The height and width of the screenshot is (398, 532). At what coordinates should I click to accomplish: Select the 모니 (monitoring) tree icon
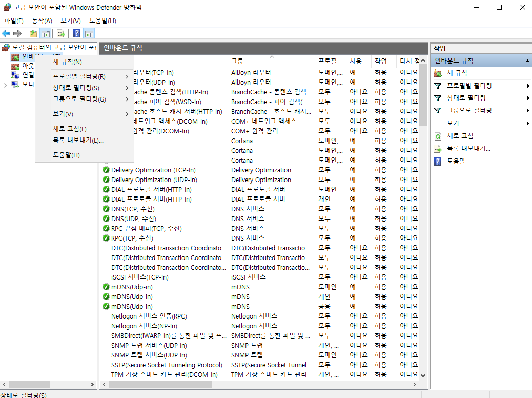(15, 84)
